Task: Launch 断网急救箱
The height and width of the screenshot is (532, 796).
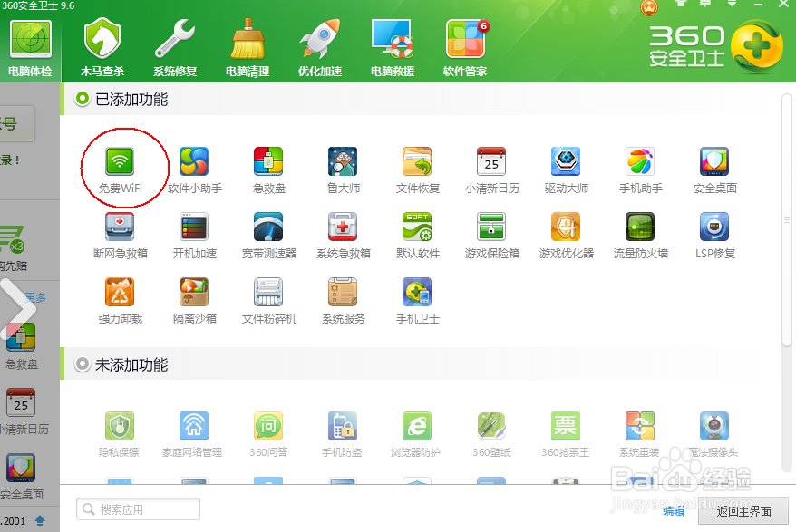Action: [x=120, y=236]
